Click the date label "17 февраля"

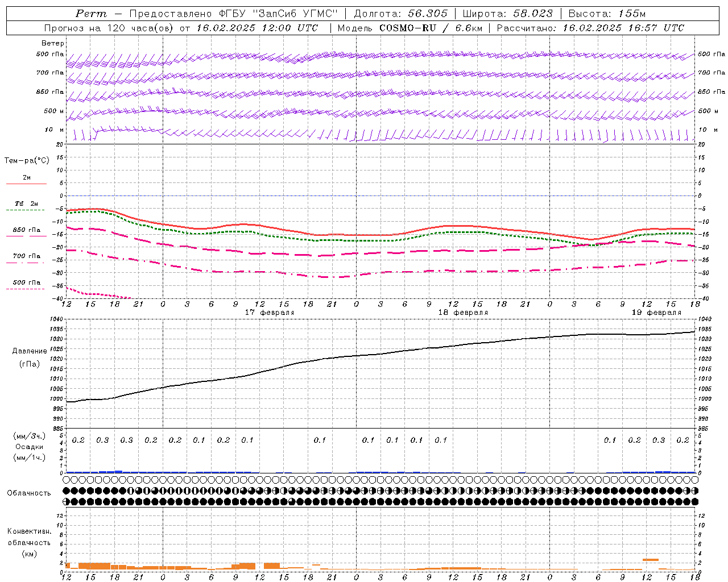[x=270, y=313]
